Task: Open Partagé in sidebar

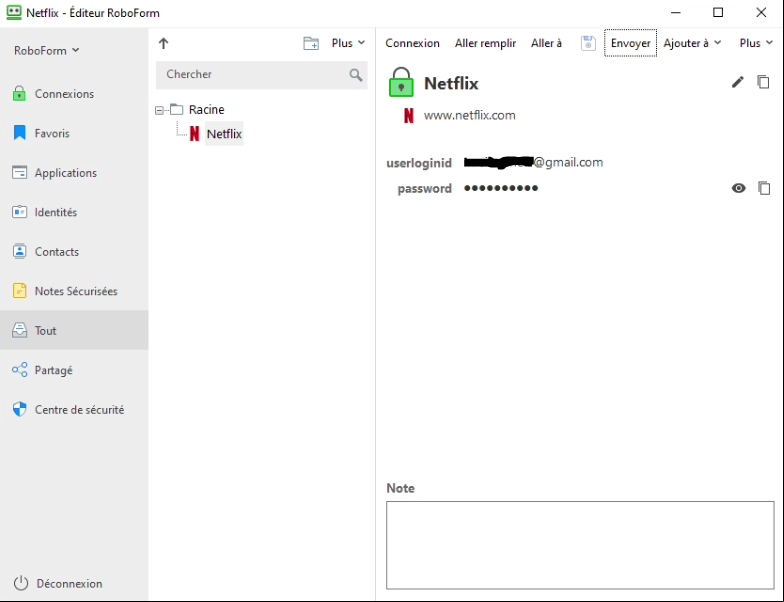Action: coord(74,370)
